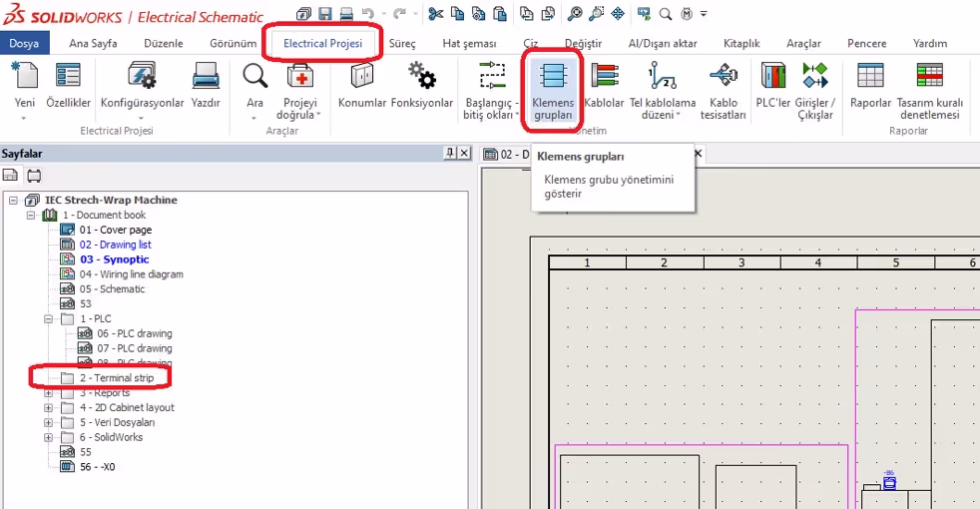Open the Raporlar reports manager
Image resolution: width=980 pixels, height=509 pixels.
click(x=870, y=85)
